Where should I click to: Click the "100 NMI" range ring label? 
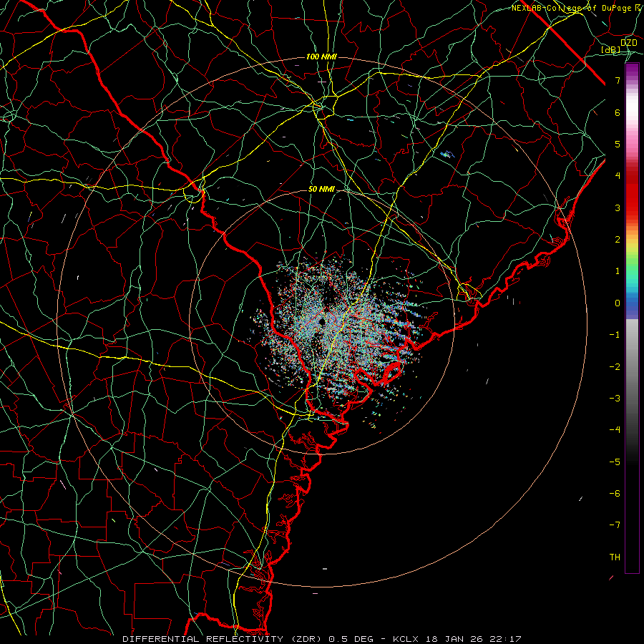pos(321,57)
